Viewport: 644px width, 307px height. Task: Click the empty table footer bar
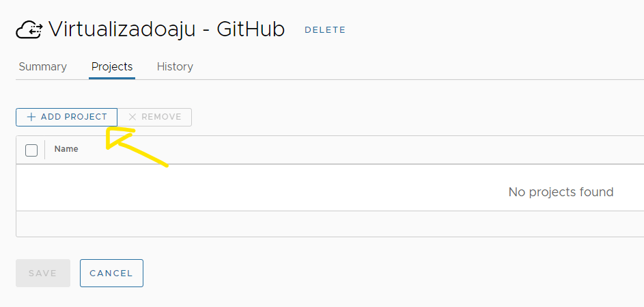(x=328, y=224)
